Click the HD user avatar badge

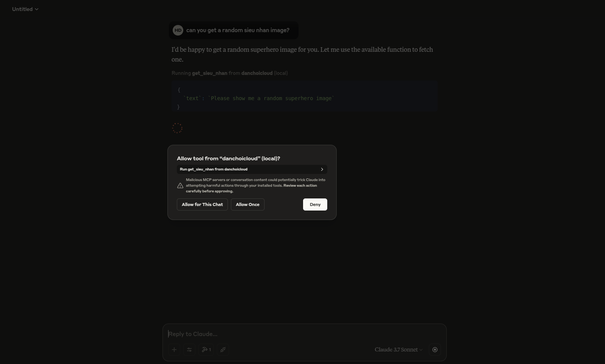(x=178, y=30)
